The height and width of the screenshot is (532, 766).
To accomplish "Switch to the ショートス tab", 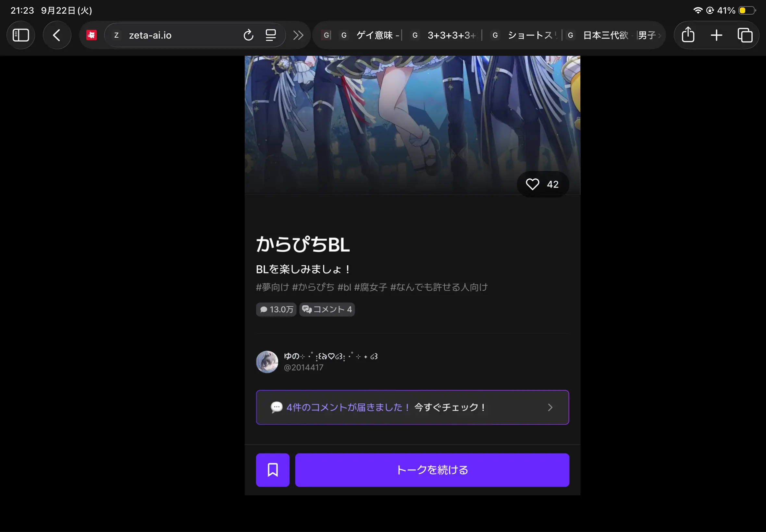I will click(x=525, y=35).
